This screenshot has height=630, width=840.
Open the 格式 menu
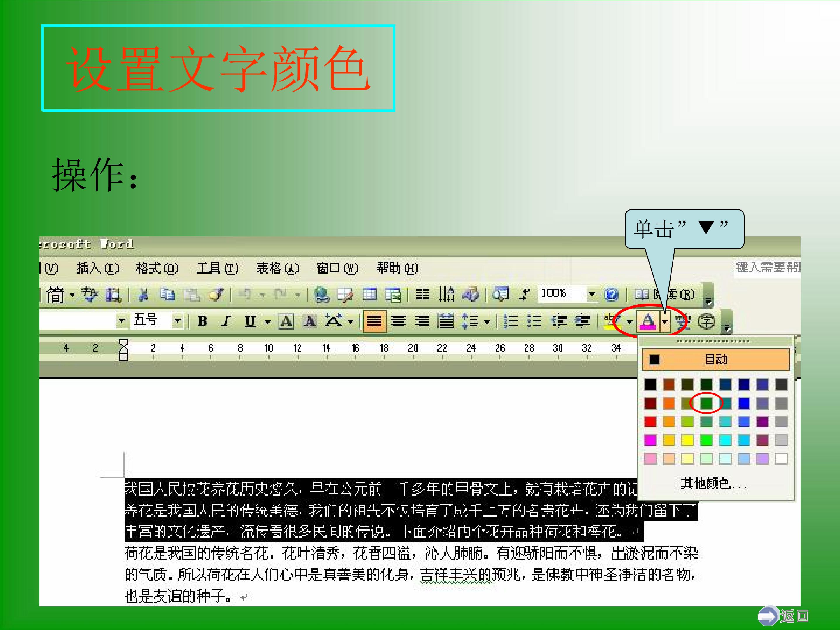tap(157, 268)
